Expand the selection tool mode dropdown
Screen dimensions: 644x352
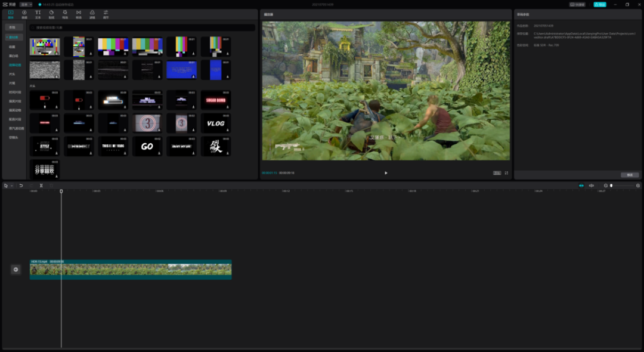(x=12, y=186)
